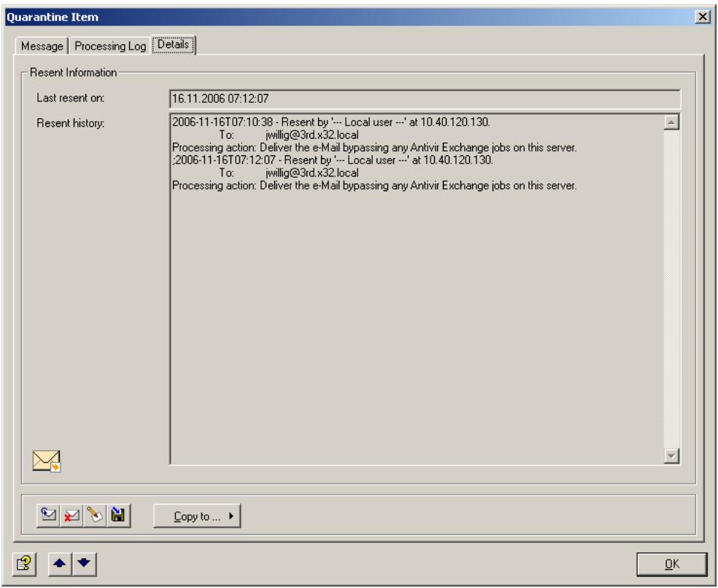
Task: Click the Last resent on date field
Action: click(x=425, y=98)
